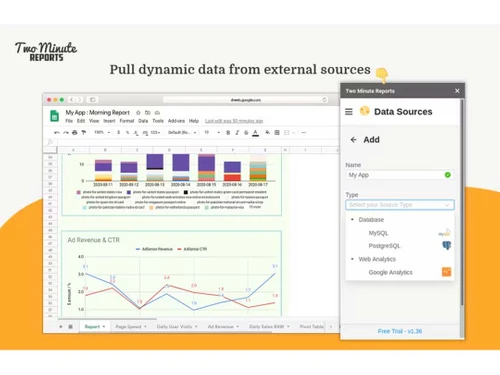Open the text color picker
Viewport: 500px width, 375px height.
tap(255, 133)
